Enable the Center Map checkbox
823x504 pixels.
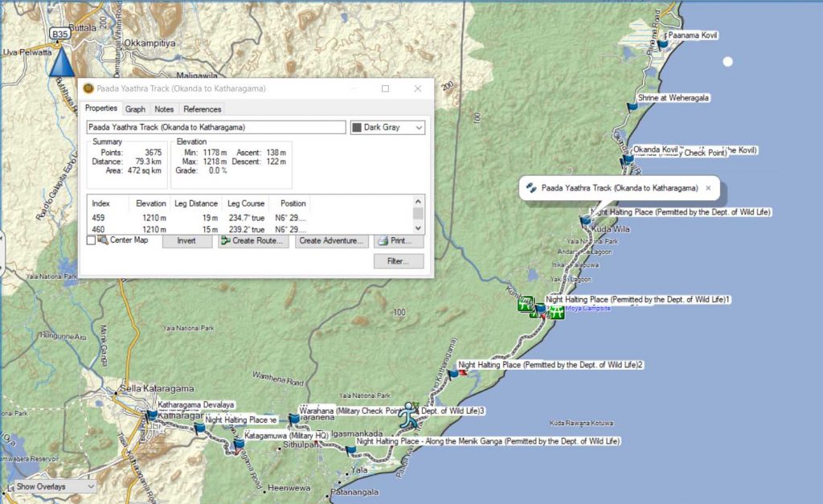pyautogui.click(x=91, y=240)
